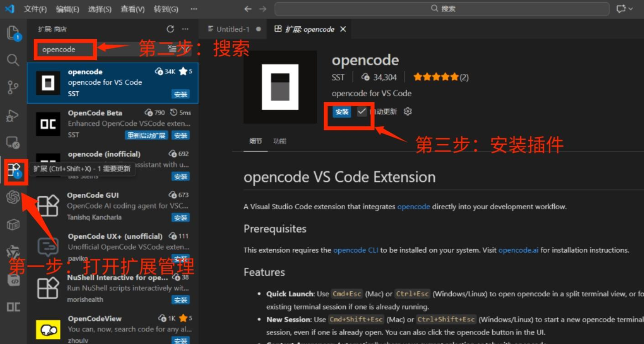Open the 文件(F) menu

[x=35, y=9]
